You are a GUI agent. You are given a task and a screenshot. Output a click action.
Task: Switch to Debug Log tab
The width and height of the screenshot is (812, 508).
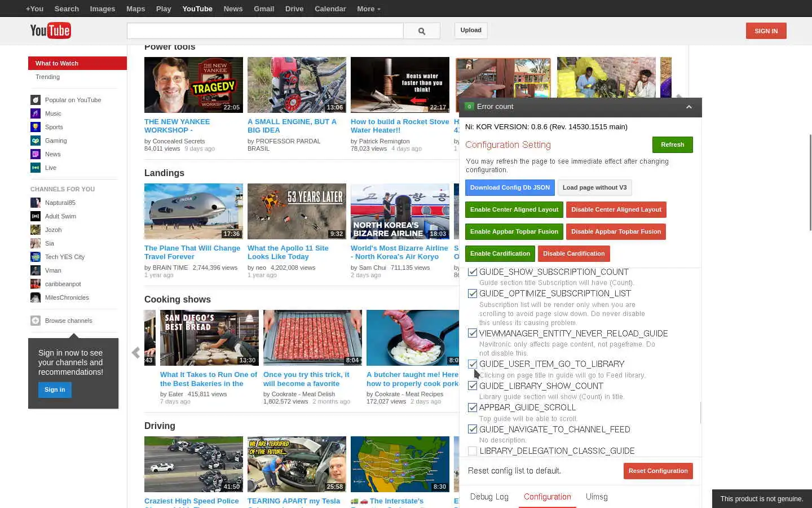click(x=489, y=497)
